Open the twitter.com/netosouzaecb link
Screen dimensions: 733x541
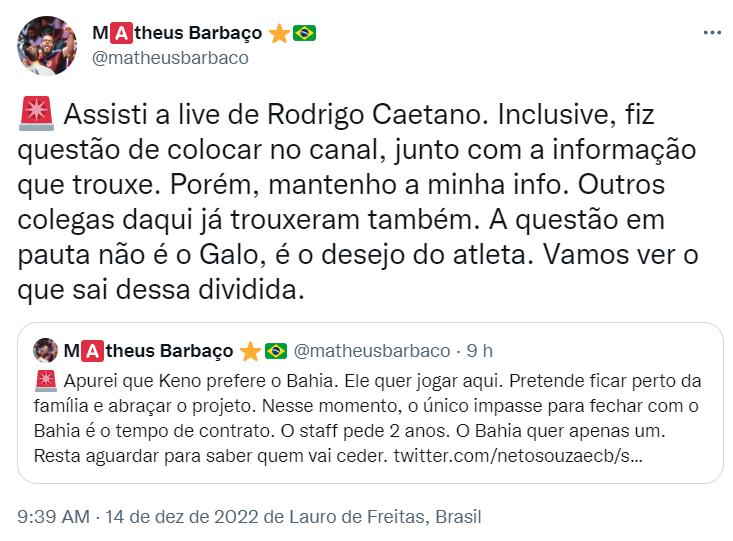(x=518, y=455)
